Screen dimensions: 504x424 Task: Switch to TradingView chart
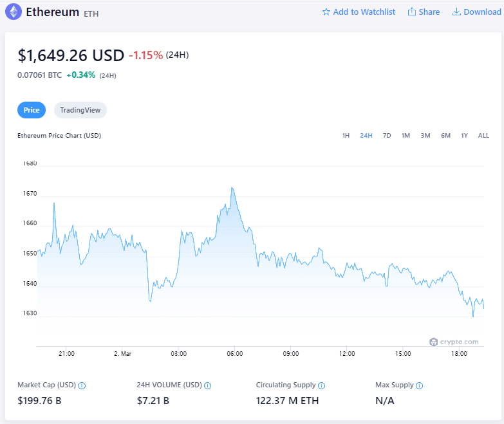point(80,110)
